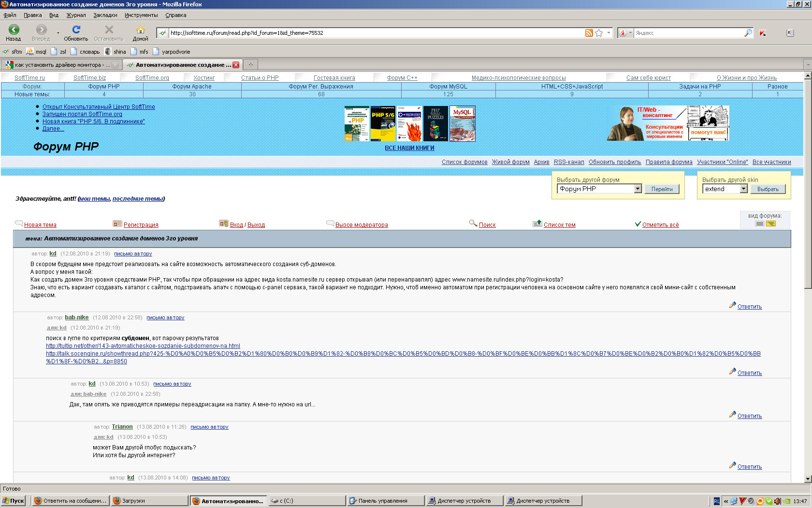This screenshot has height=508, width=812.
Task: Open the history dropdown next to Forward button
Action: pyautogui.click(x=58, y=33)
